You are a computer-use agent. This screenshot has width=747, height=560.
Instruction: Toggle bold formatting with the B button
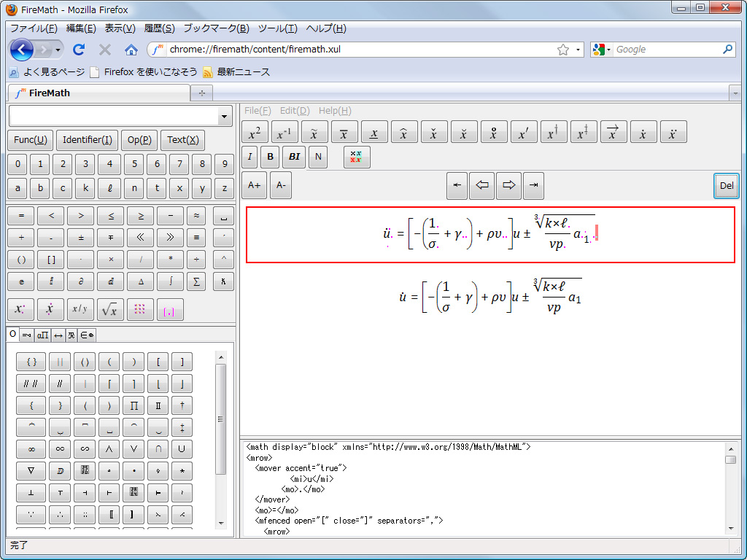click(269, 157)
